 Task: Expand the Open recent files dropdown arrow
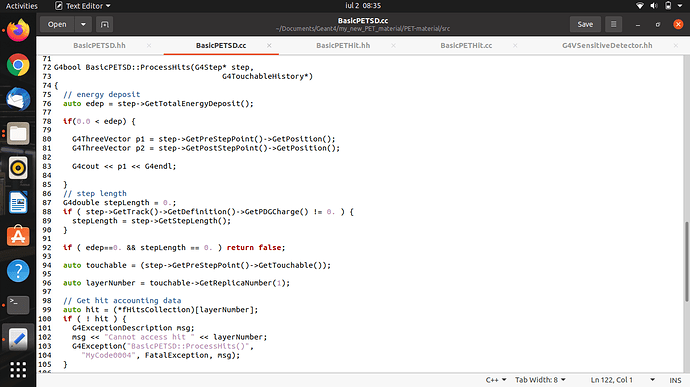[x=83, y=24]
